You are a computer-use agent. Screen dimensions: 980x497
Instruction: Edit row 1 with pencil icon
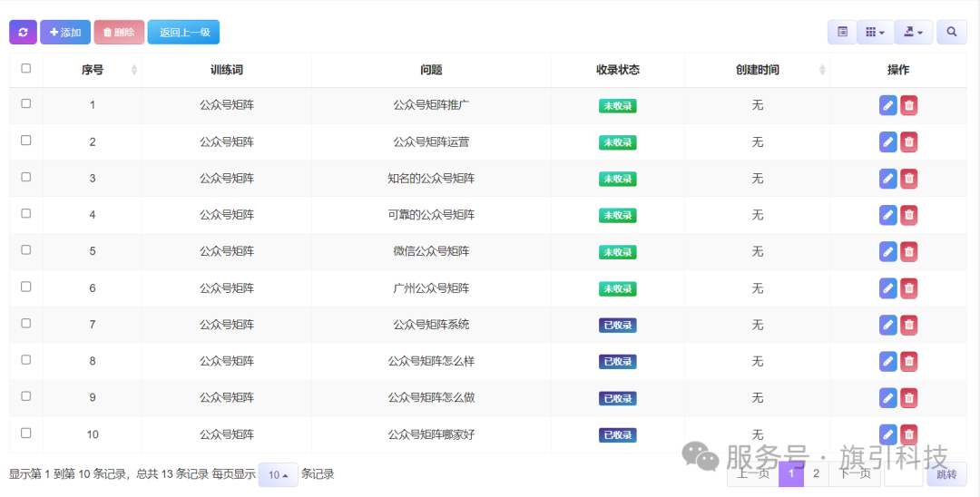tap(887, 105)
